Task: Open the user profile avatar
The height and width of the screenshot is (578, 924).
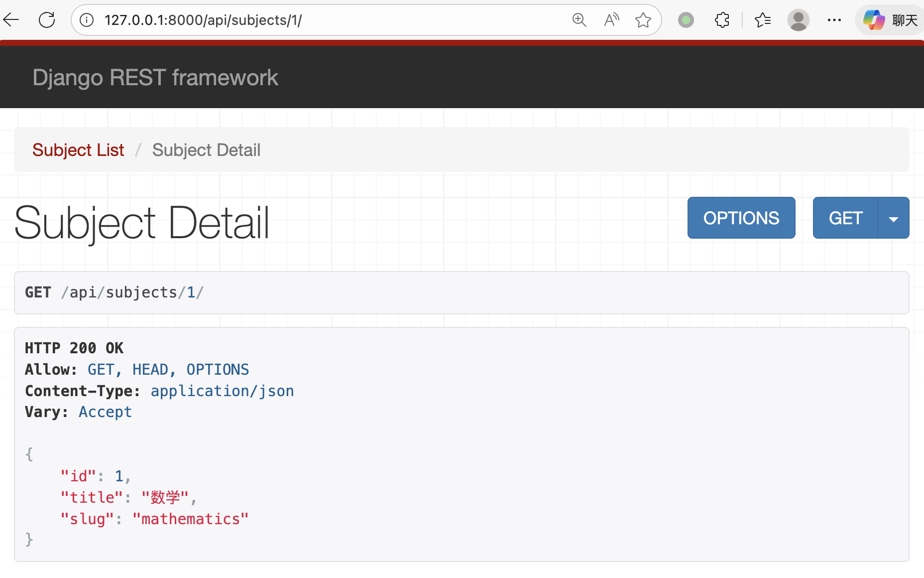Action: tap(799, 20)
